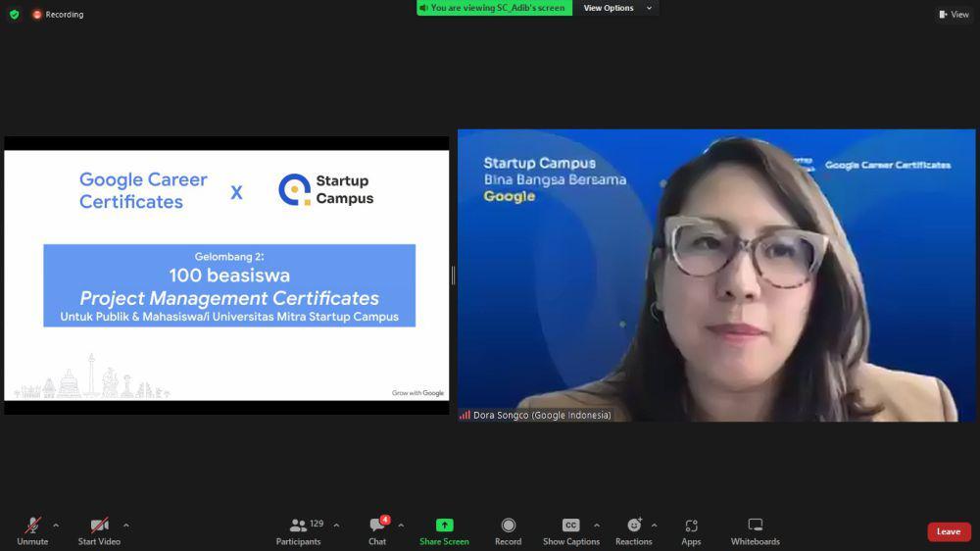Click the divider handle between shared screen and video
Viewport: 980px width, 551px height.
pyautogui.click(x=453, y=275)
